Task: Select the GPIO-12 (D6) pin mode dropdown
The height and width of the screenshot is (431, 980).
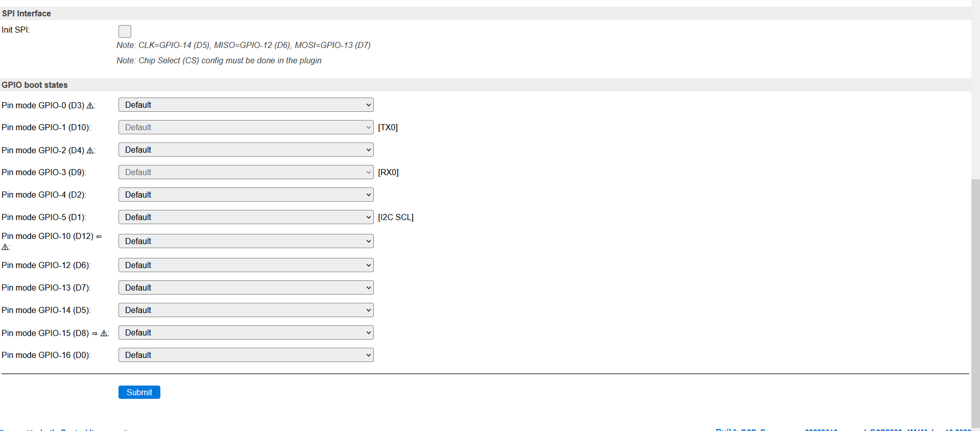Action: coord(246,265)
